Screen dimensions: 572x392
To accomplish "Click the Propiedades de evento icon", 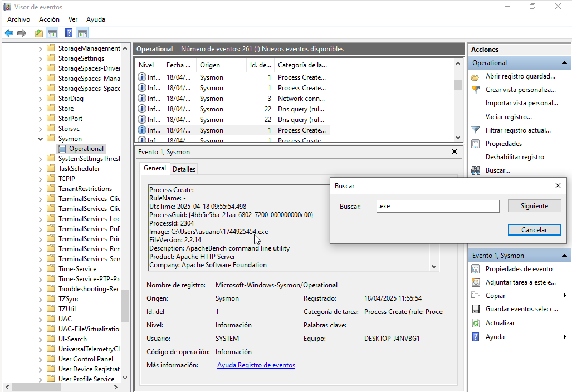I will 475,269.
